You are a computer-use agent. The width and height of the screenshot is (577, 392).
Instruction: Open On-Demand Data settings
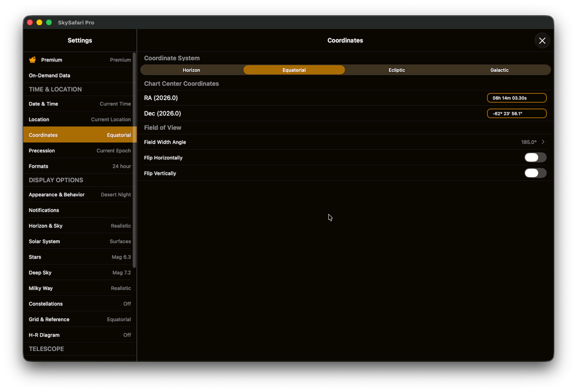80,75
